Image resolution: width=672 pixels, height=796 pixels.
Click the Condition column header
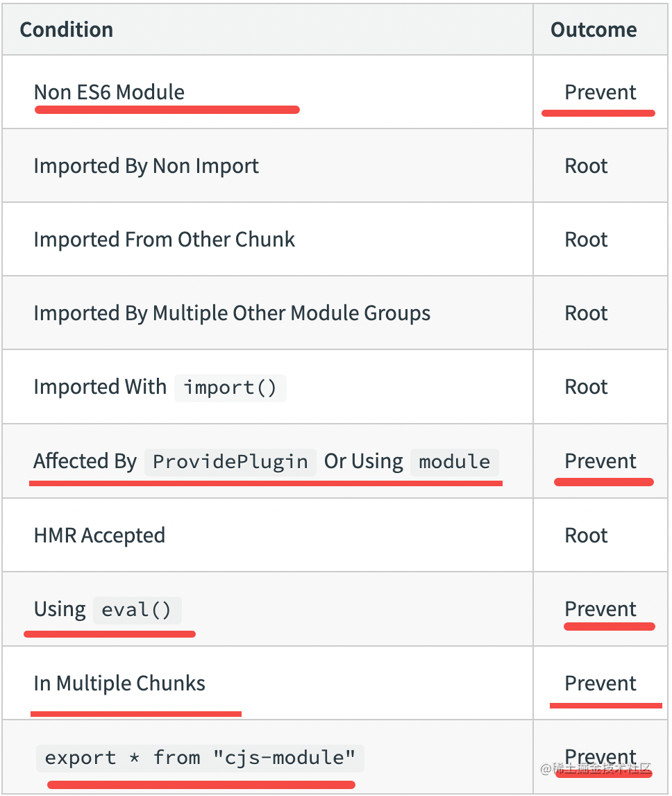coord(67,30)
